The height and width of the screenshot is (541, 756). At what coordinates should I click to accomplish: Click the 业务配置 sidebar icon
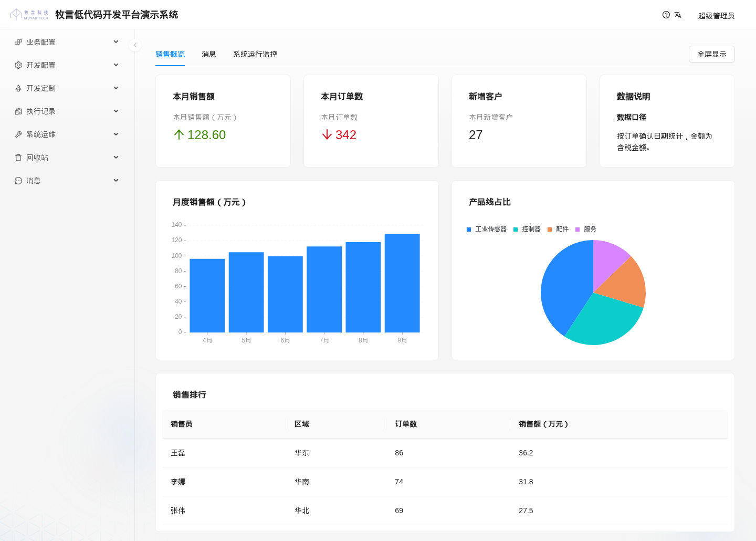coord(18,42)
